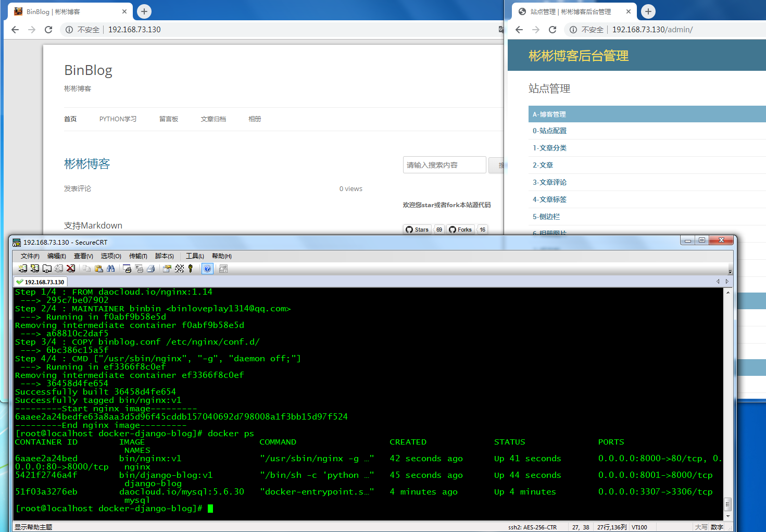Click the GitHub Forks button
Viewport: 766px width, 532px height.
(460, 230)
